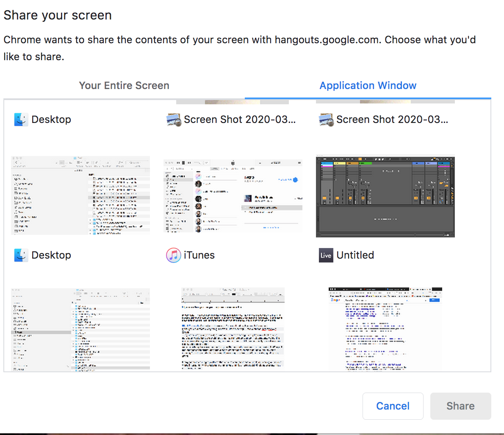504x435 pixels.
Task: Click Finder icon of top Desktop entry
Action: pyautogui.click(x=21, y=120)
